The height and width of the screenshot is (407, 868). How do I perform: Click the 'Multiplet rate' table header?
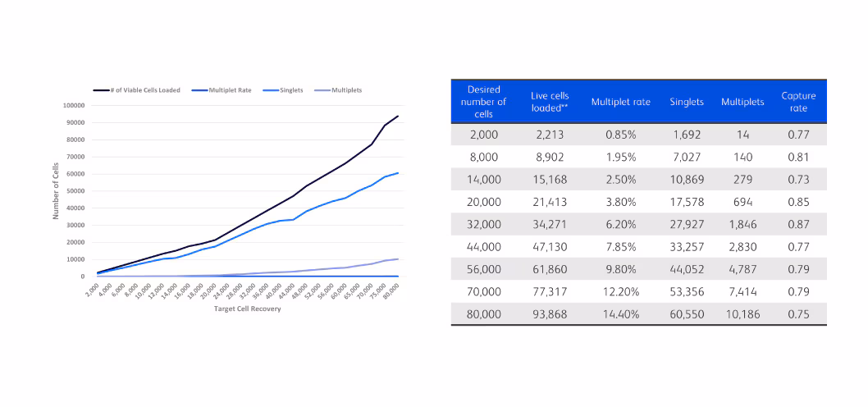pos(620,102)
